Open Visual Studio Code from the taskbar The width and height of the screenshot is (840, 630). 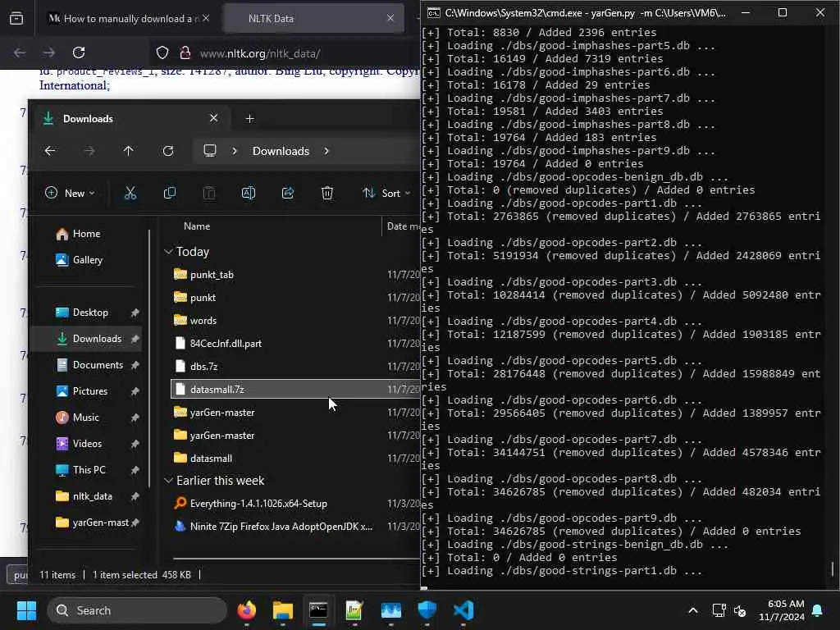click(x=463, y=610)
